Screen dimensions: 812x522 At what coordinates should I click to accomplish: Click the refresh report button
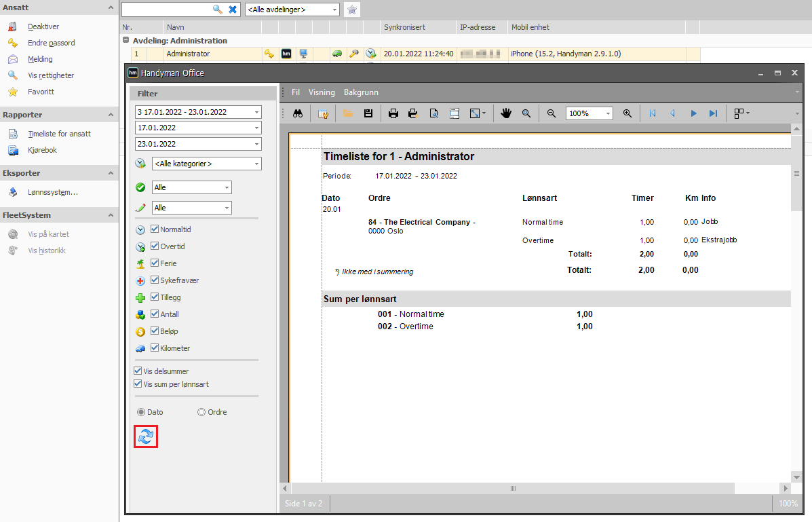click(146, 436)
